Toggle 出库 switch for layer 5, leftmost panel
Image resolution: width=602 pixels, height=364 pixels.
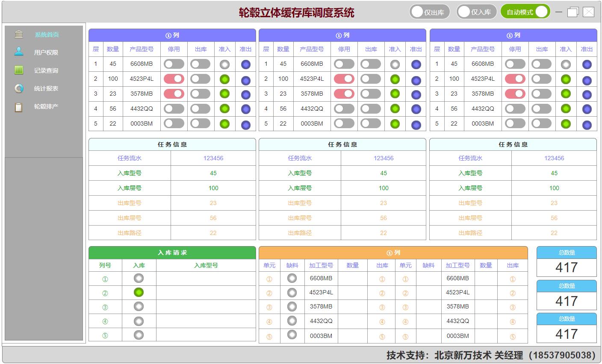[201, 123]
